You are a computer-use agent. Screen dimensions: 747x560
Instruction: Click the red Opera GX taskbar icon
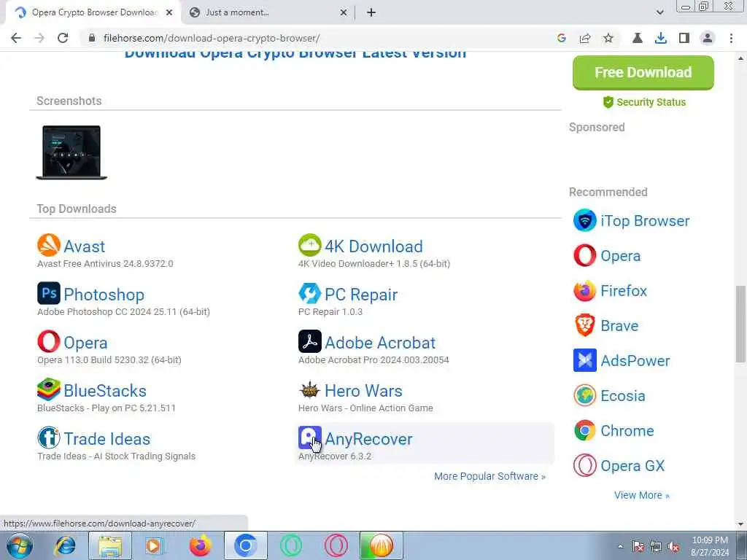pos(336,545)
